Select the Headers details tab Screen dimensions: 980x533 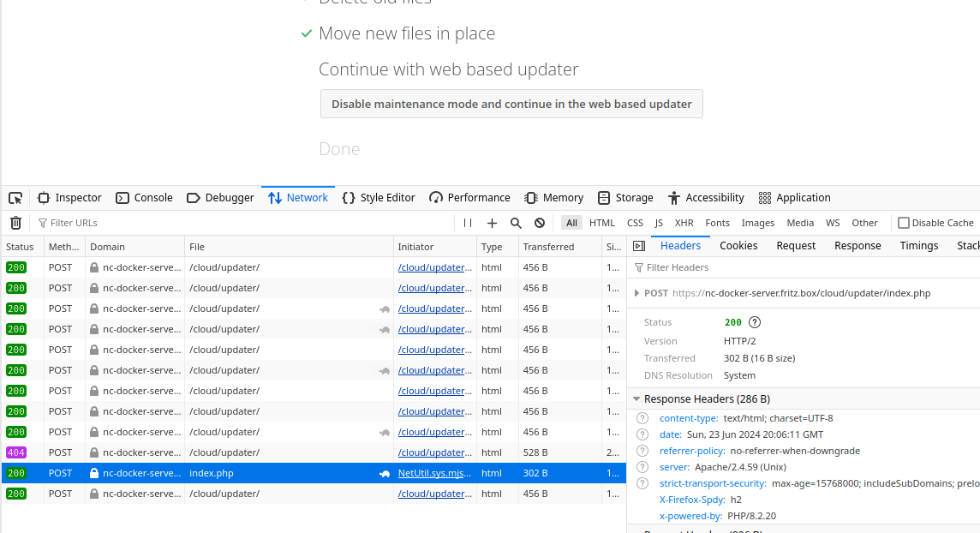tap(680, 246)
